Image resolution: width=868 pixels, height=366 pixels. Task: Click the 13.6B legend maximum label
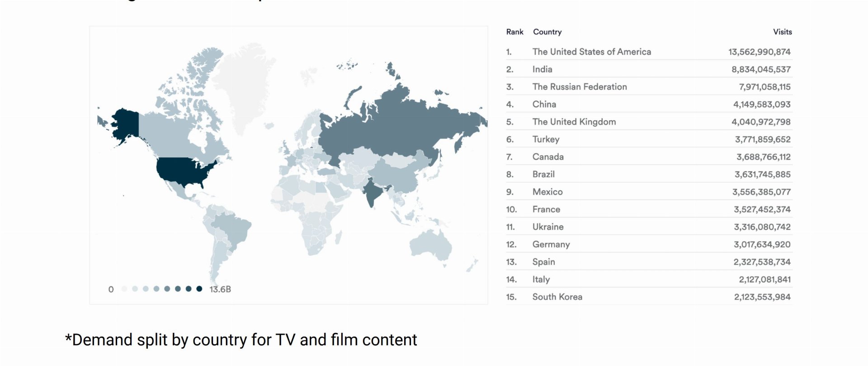220,290
